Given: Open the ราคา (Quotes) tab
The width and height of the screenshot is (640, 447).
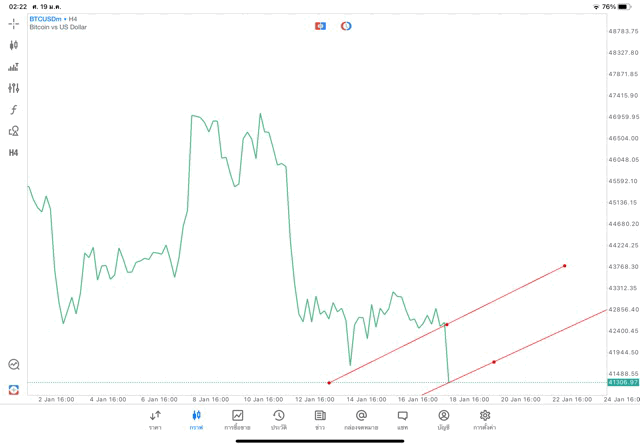Looking at the screenshot, I should (x=155, y=419).
